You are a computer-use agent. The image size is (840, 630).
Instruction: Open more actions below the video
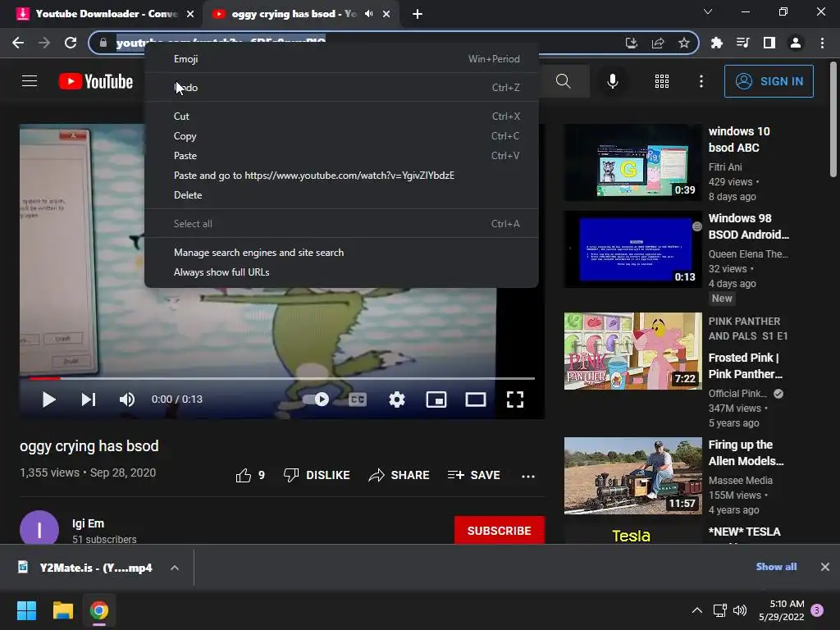tap(528, 476)
